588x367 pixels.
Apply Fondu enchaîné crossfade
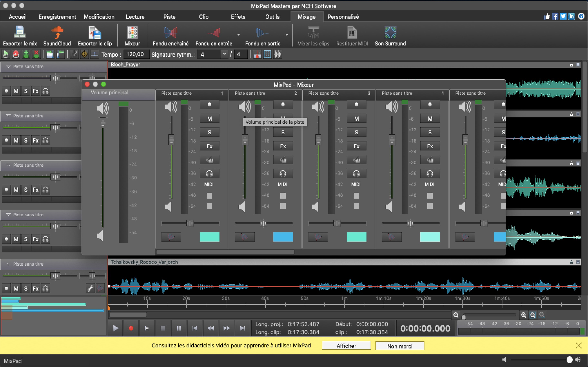pyautogui.click(x=170, y=33)
